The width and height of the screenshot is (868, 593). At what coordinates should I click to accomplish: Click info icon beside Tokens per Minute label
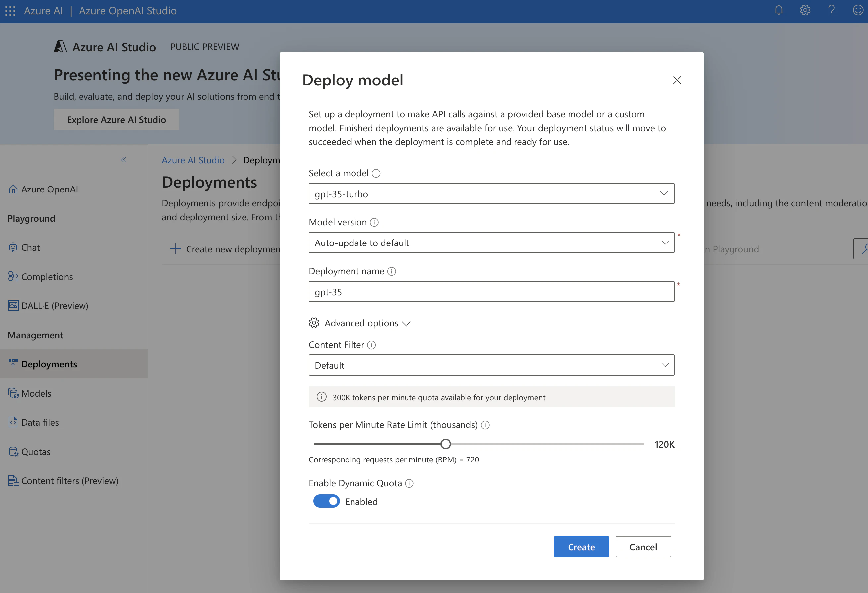click(x=485, y=425)
